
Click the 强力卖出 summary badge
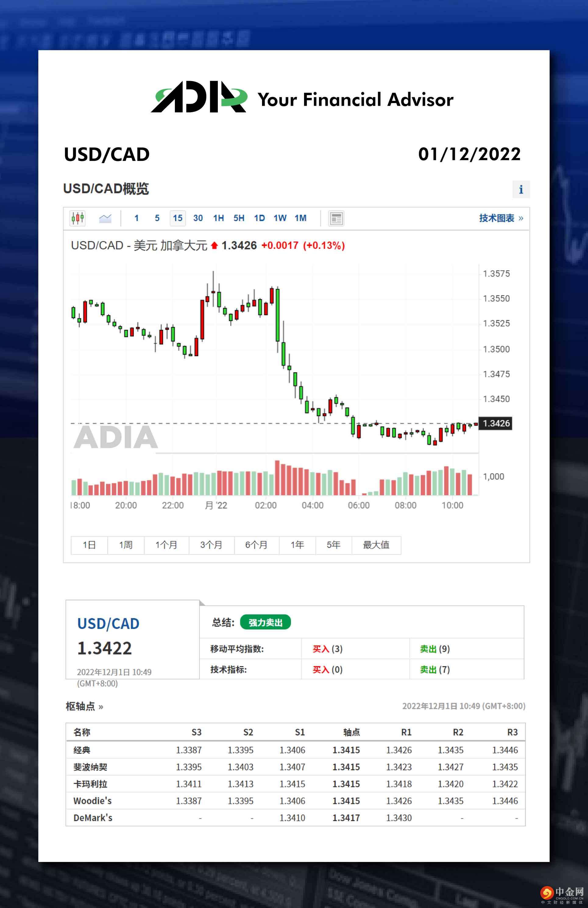pyautogui.click(x=265, y=623)
